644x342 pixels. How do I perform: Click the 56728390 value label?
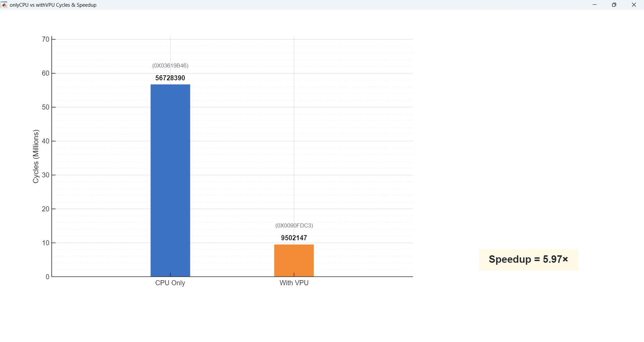point(170,78)
